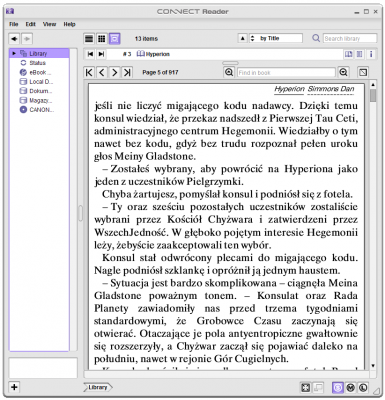Switch to list view layout

(x=89, y=39)
